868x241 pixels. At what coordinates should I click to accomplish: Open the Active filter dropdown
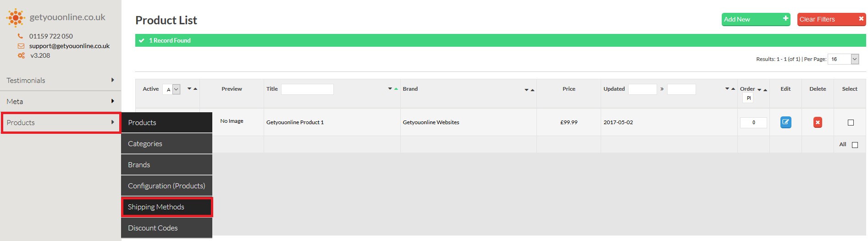coord(171,89)
